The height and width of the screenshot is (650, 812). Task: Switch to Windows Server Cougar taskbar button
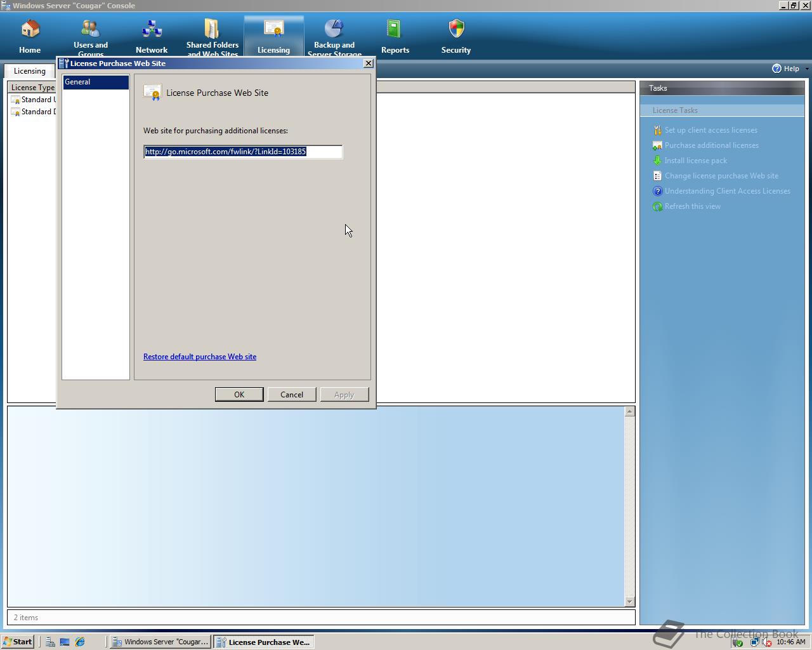[x=160, y=642]
